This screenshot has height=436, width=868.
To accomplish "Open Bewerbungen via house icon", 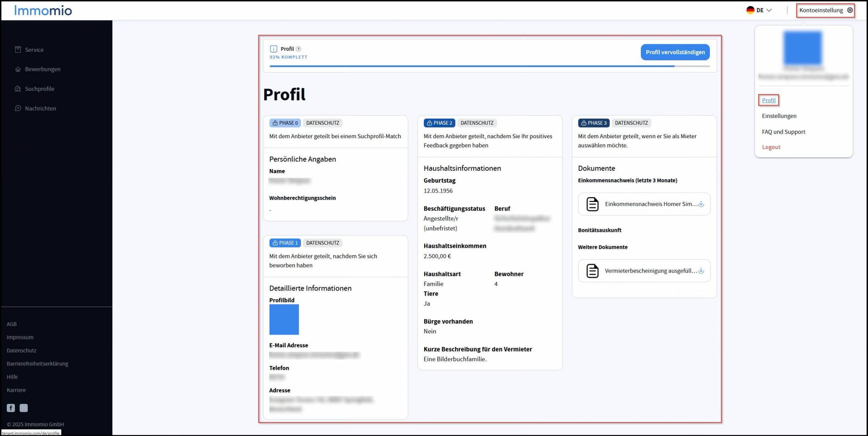I will (x=18, y=69).
